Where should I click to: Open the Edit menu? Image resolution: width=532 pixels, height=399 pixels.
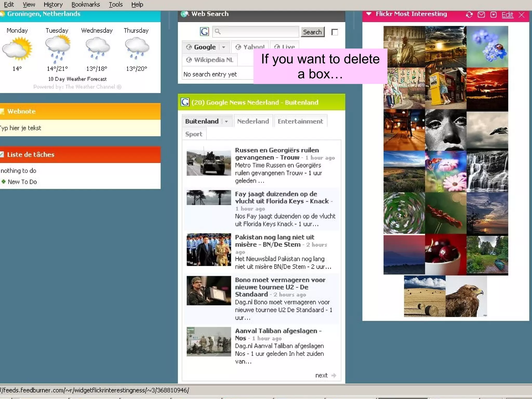pos(9,4)
